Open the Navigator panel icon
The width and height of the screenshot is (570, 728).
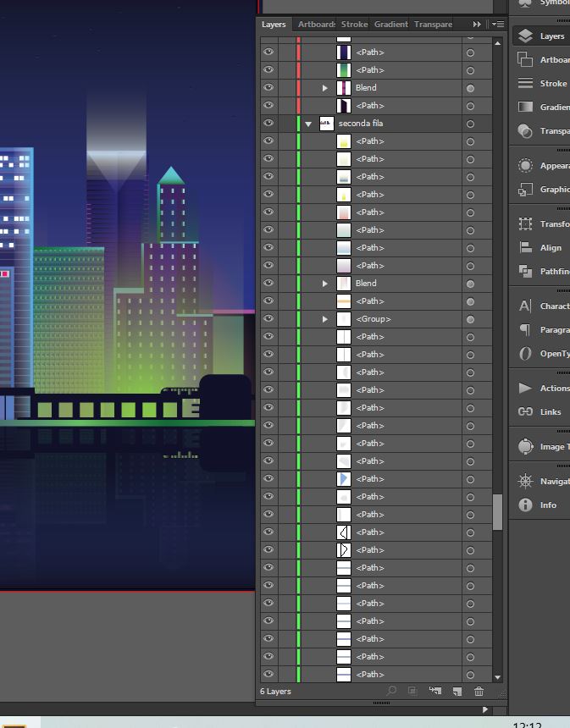click(x=526, y=482)
